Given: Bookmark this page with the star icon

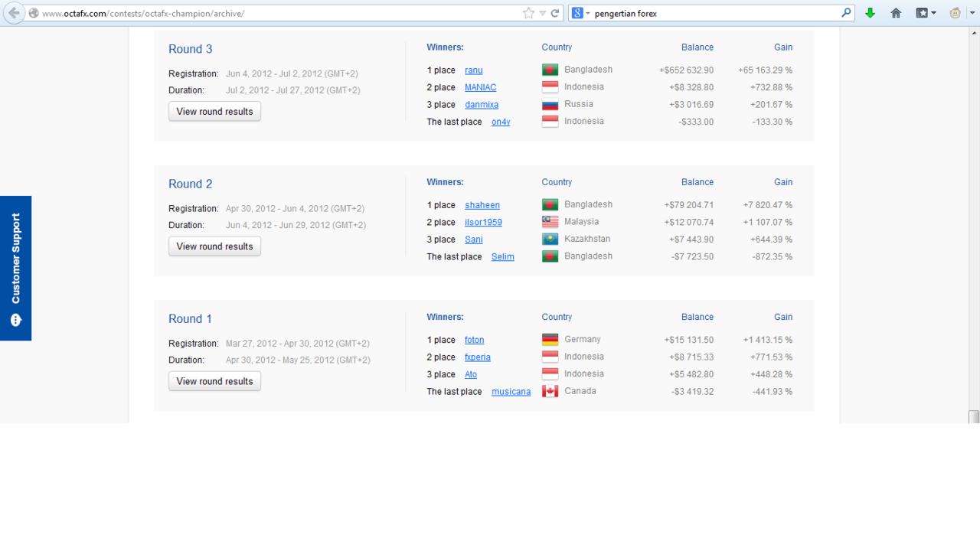Looking at the screenshot, I should click(x=528, y=13).
